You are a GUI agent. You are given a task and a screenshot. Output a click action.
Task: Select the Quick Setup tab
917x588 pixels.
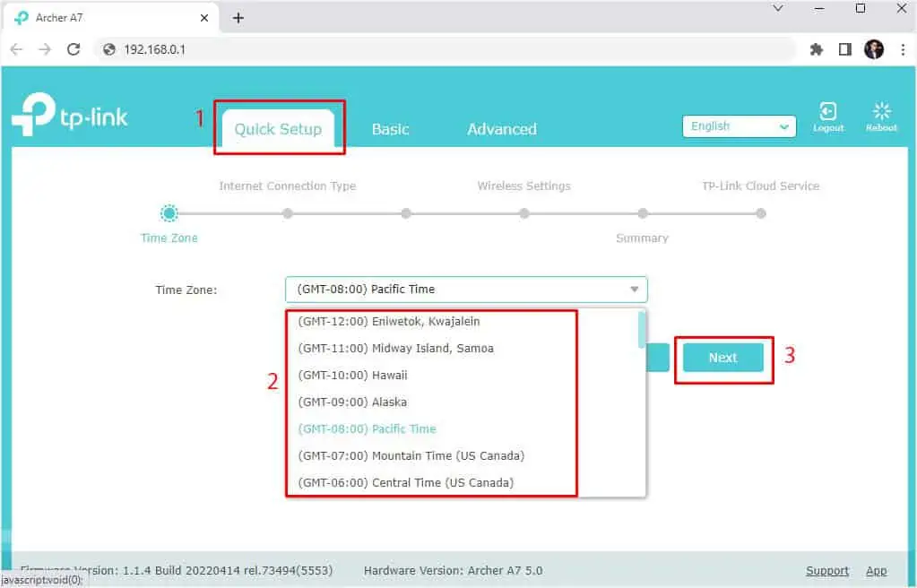click(279, 128)
